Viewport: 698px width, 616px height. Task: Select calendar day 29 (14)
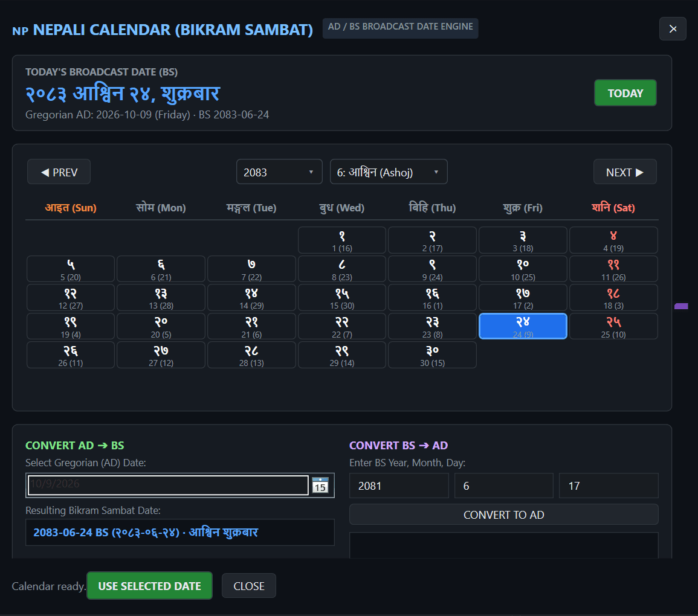[342, 355]
